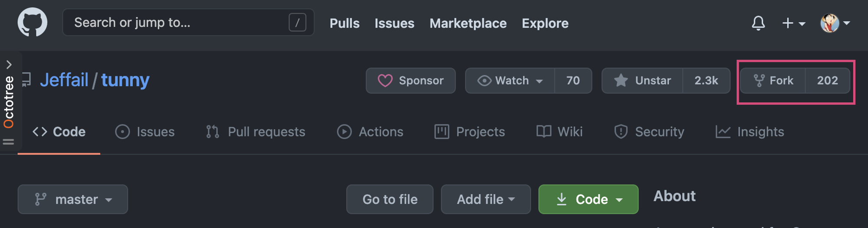Screen dimensions: 868x228
Task: Unstar the repository using star button
Action: (642, 81)
